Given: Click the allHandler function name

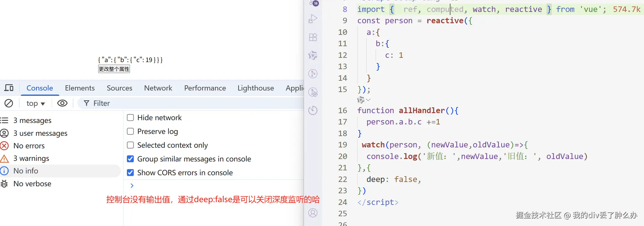Looking at the screenshot, I should (422, 110).
